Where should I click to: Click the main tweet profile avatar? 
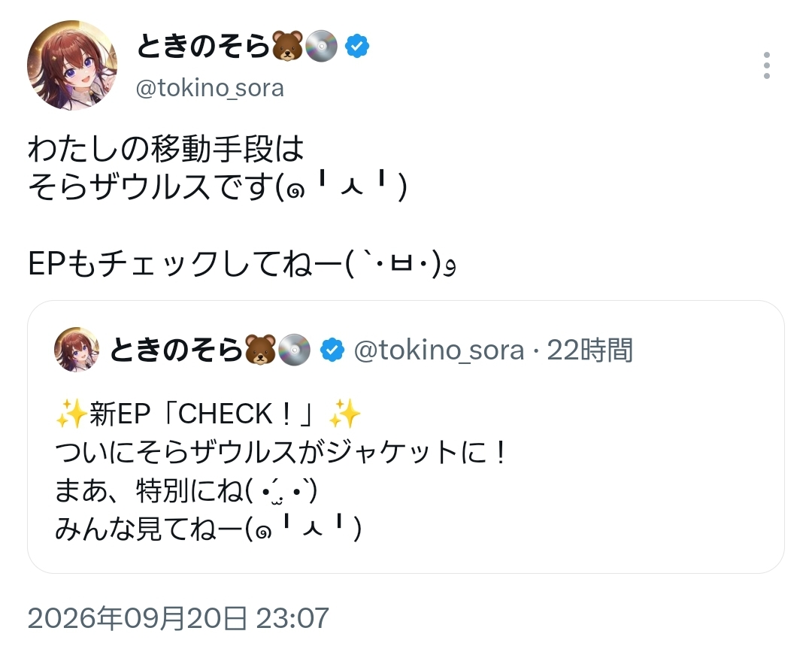click(x=72, y=65)
